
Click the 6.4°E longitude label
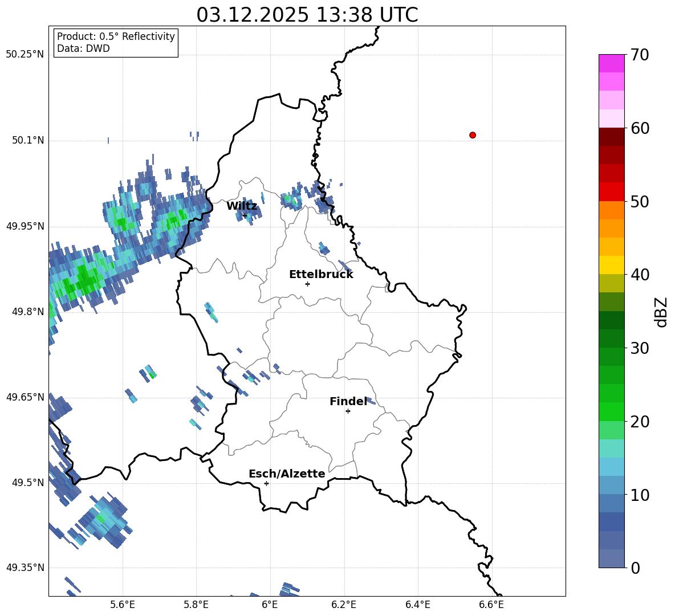pyautogui.click(x=417, y=605)
